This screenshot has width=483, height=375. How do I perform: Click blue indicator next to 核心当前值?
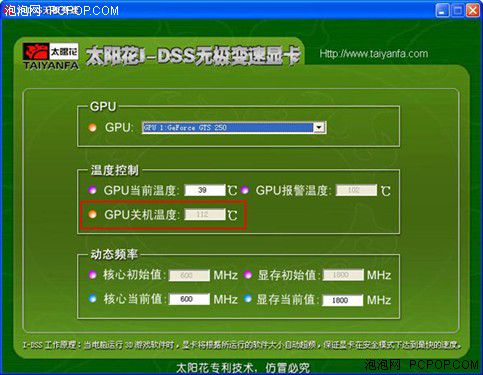92,298
